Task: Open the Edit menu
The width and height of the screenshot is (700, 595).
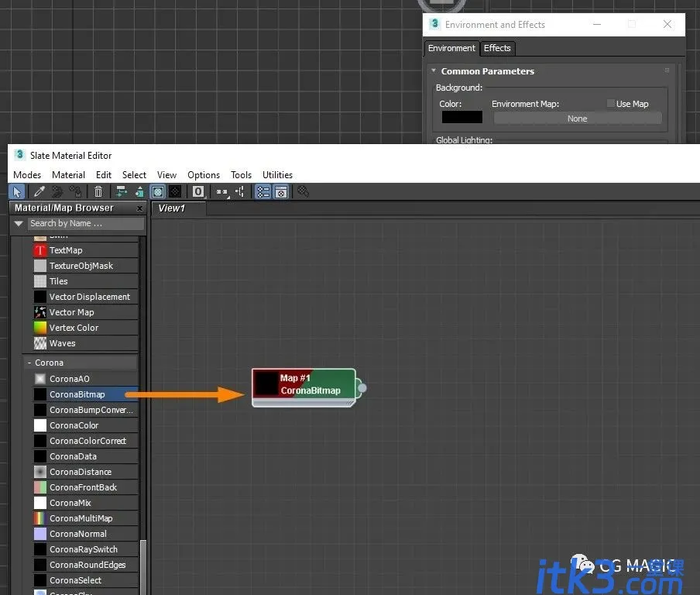Action: tap(104, 174)
